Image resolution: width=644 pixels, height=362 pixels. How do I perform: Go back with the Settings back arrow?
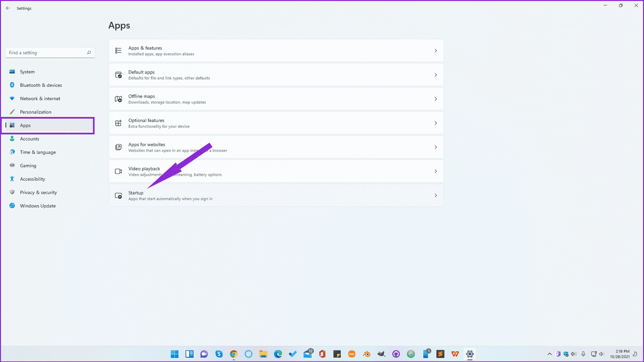(x=8, y=8)
